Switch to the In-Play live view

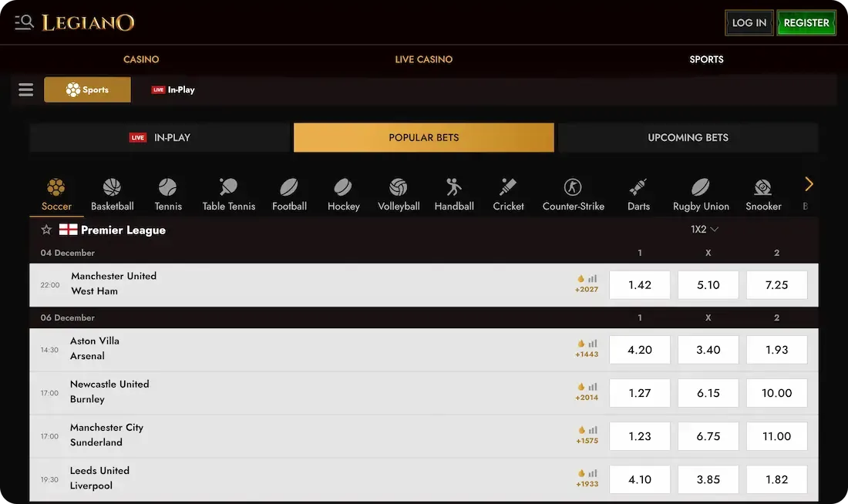pyautogui.click(x=160, y=137)
